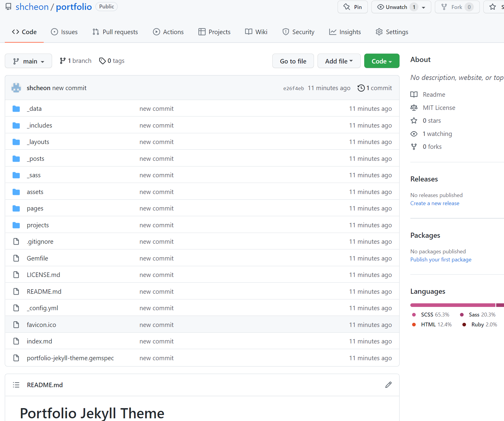The image size is (504, 421).
Task: Click the Gemfile file icon
Action: [x=16, y=258]
